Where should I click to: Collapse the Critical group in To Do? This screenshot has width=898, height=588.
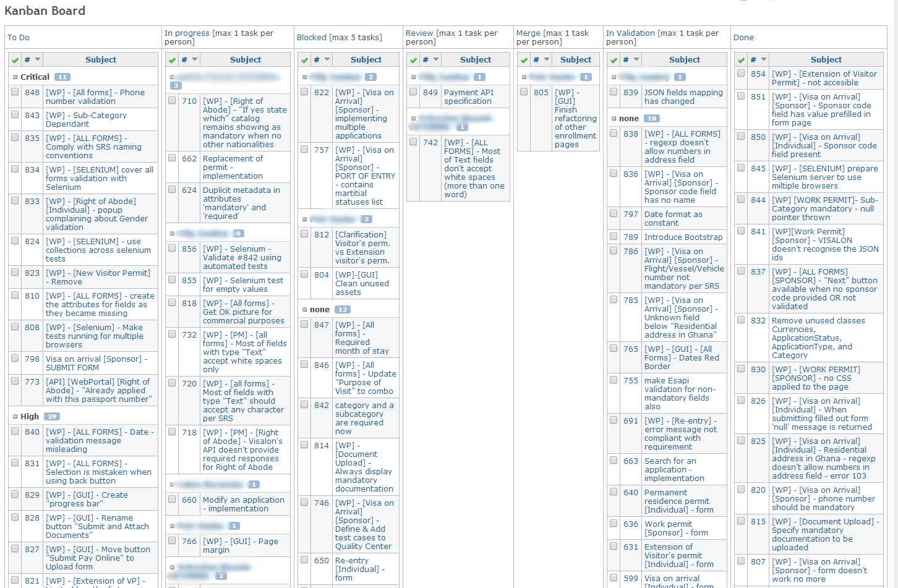[x=15, y=77]
